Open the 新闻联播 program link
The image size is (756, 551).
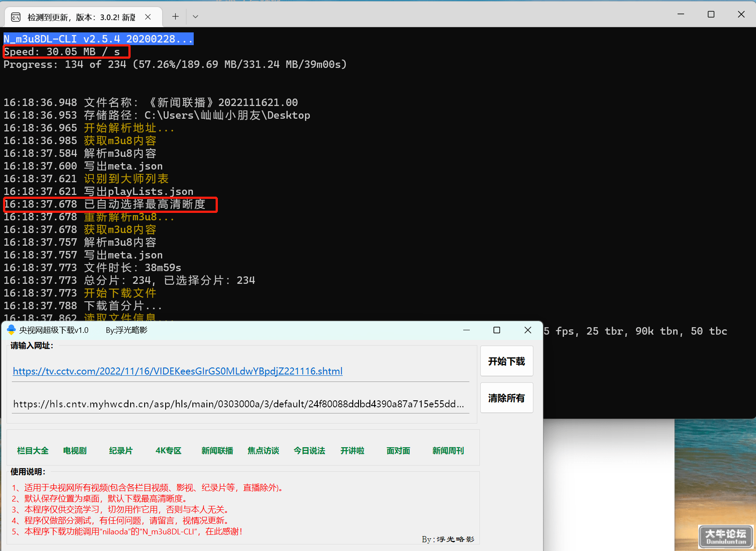click(217, 451)
